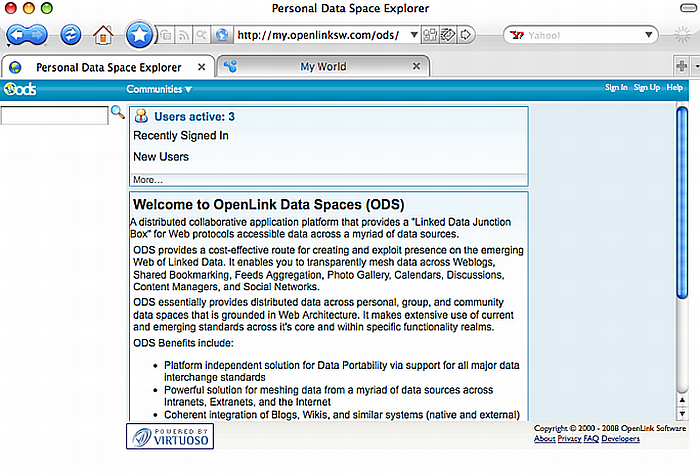Screen dimensions: 700x476
Task: Go to the browser home page
Action: click(102, 35)
